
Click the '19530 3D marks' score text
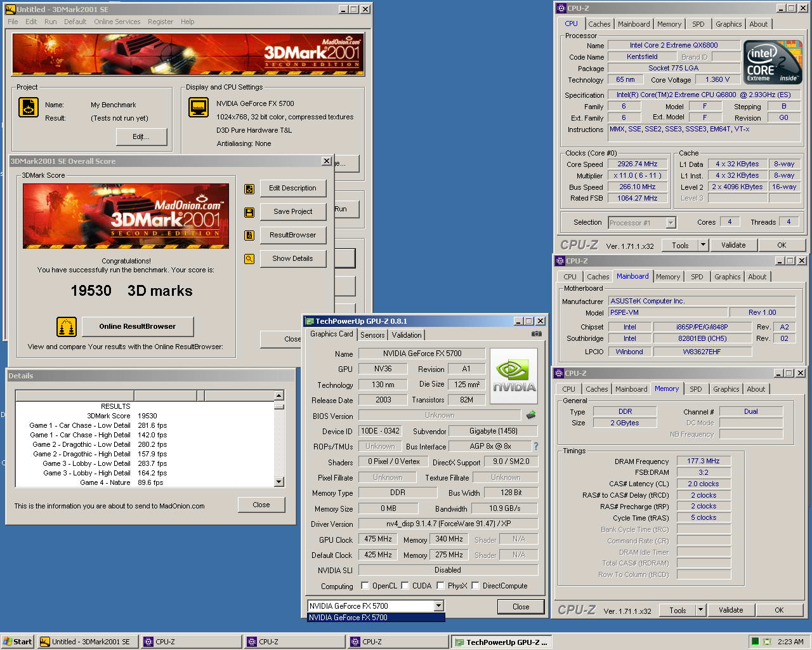click(x=131, y=291)
